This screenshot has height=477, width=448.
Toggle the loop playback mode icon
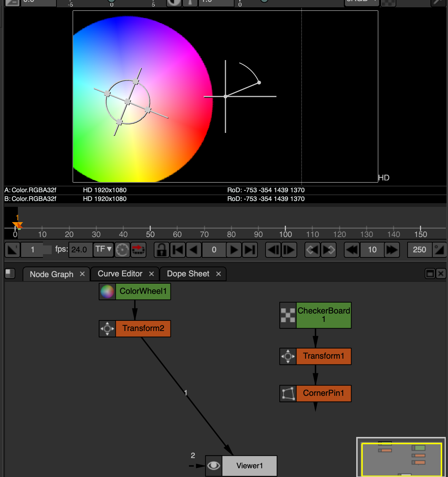(138, 250)
